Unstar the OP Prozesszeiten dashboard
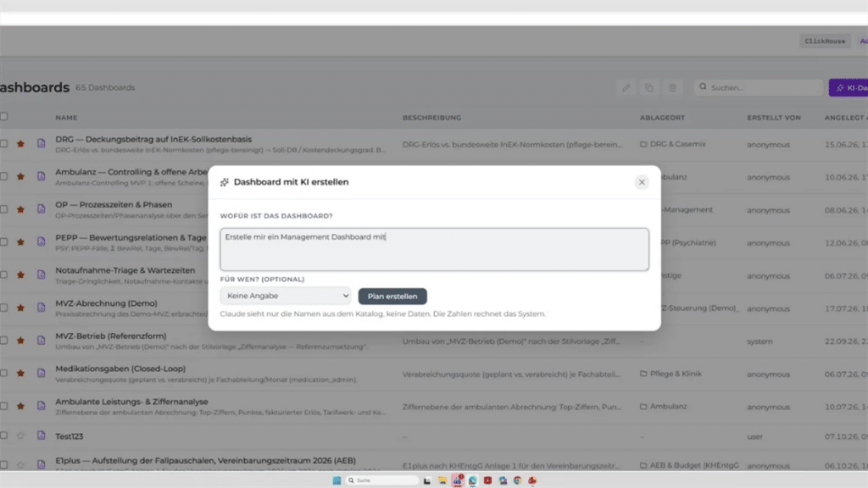868x488 pixels. [x=20, y=209]
